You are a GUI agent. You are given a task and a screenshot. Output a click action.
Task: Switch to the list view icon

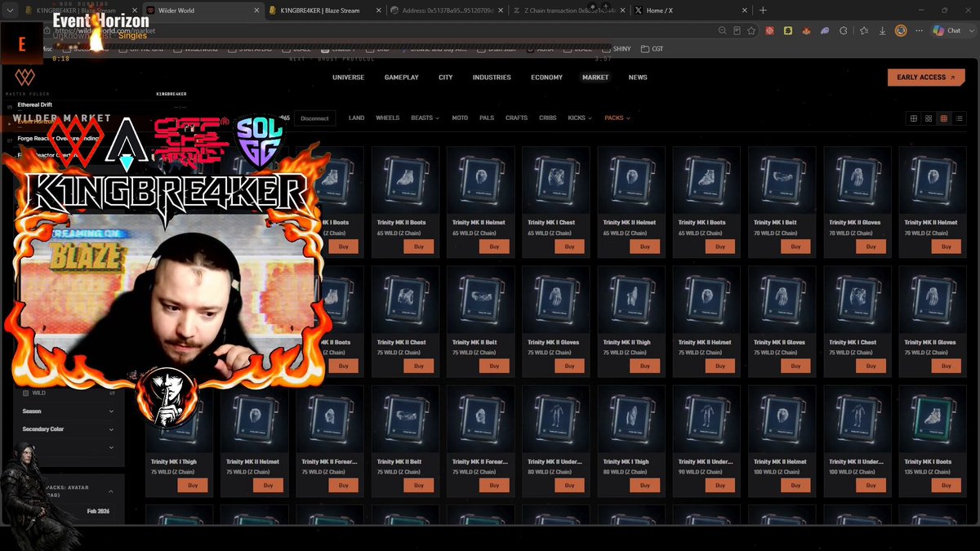(959, 118)
